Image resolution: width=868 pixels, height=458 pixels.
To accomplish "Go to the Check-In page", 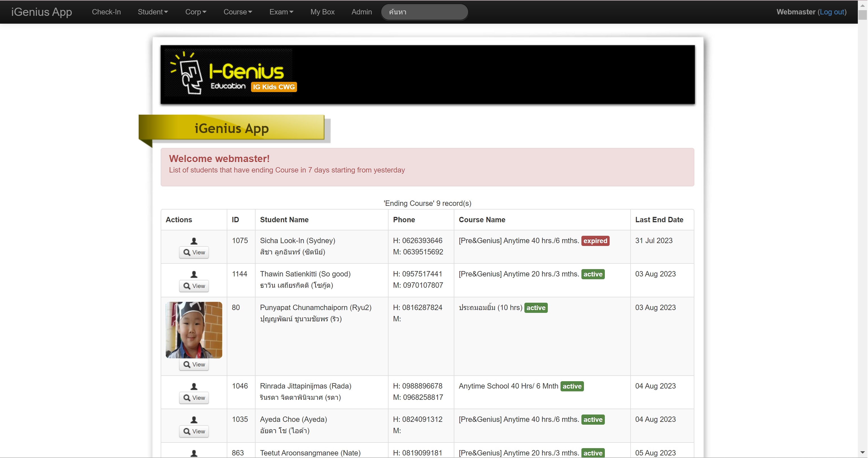I will click(x=106, y=12).
